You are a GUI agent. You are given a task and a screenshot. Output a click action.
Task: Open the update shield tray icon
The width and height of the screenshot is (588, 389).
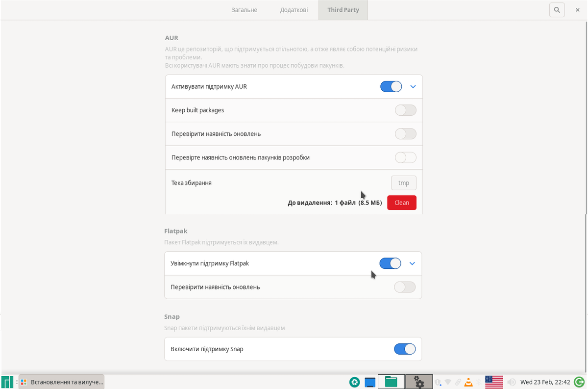coord(438,382)
